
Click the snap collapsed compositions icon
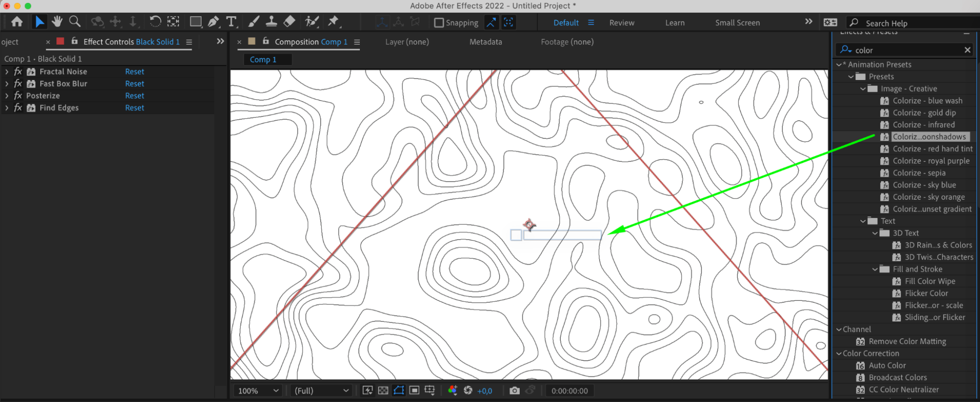(508, 22)
